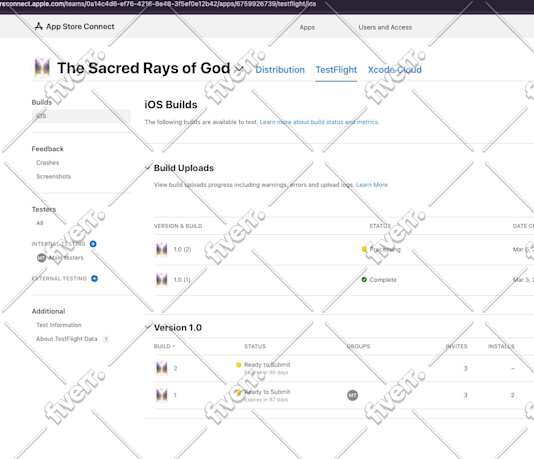Sort by the BUILD column header
534x459 pixels.
(x=164, y=346)
